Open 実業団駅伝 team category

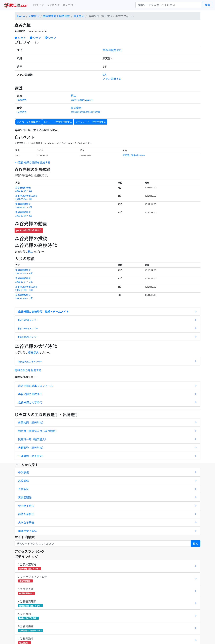pos(107,498)
